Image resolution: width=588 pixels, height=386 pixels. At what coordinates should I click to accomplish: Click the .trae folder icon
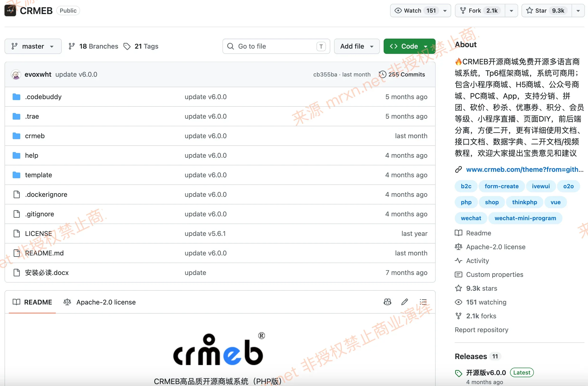pos(16,116)
